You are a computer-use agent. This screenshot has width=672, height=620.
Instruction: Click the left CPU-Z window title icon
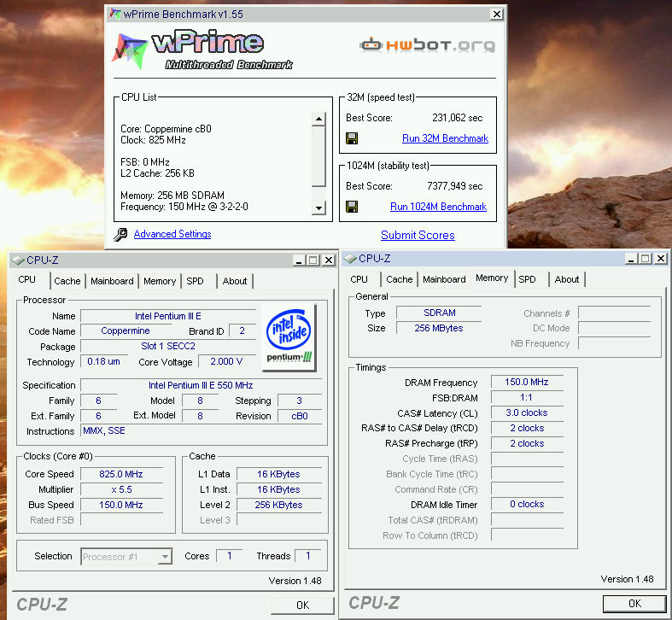[x=18, y=260]
